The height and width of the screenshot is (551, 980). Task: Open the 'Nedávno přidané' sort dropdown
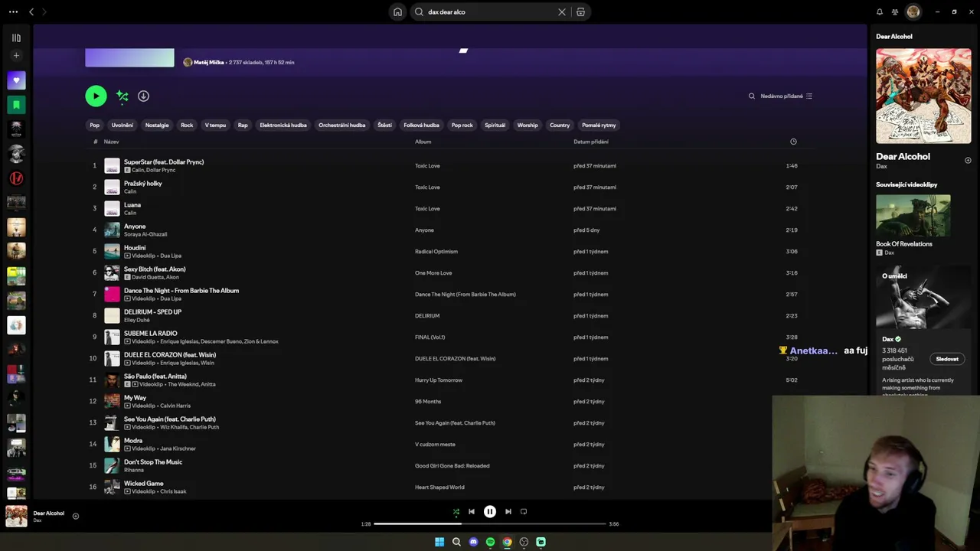coord(786,96)
